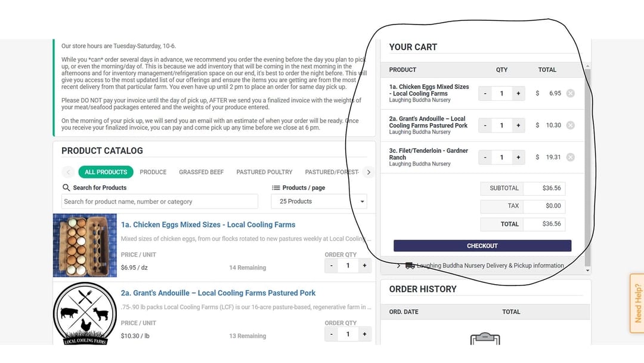Select the PASTURED/FOREST category tab
Screen dimensions: 644x363
click(332, 173)
